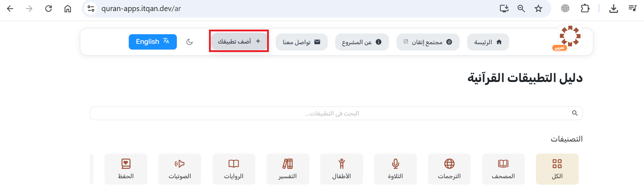Toggle dark mode with the moon icon
Image resolution: width=644 pixels, height=196 pixels.
pyautogui.click(x=189, y=42)
